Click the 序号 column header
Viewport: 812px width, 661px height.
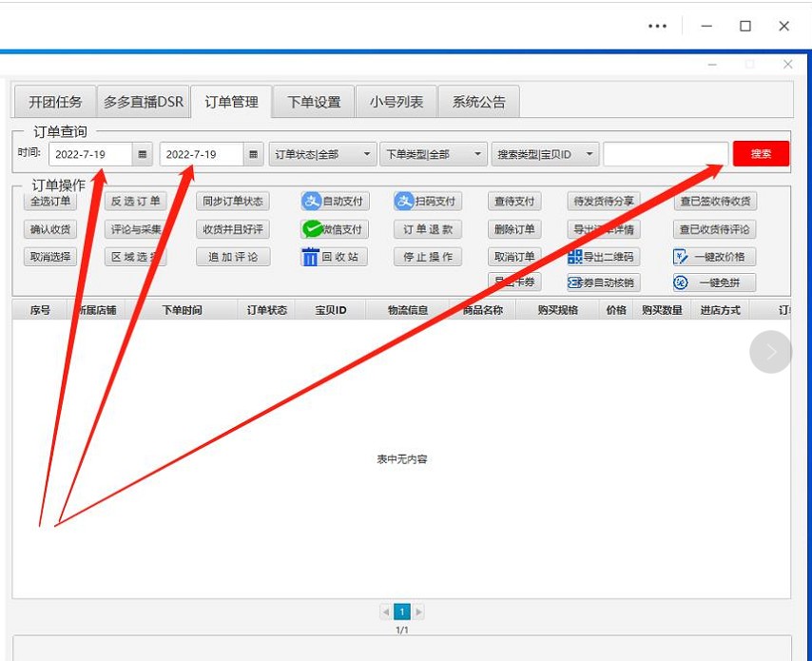coord(40,310)
